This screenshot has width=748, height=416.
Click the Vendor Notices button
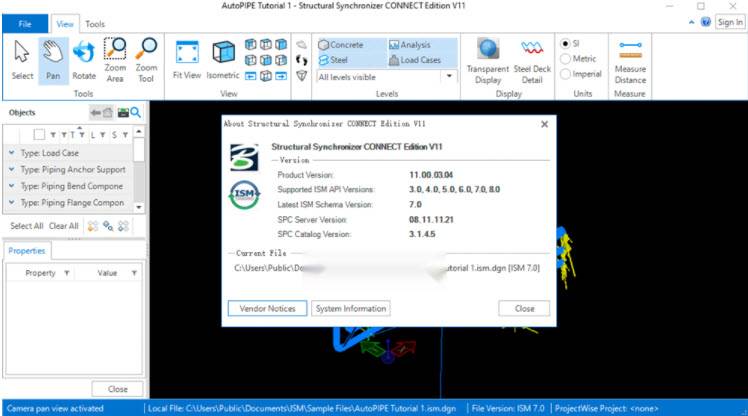click(x=267, y=309)
